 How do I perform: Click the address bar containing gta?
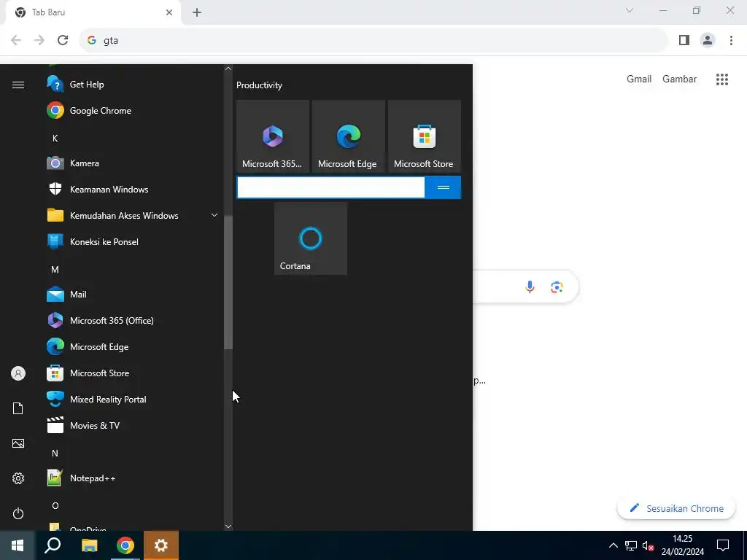373,41
